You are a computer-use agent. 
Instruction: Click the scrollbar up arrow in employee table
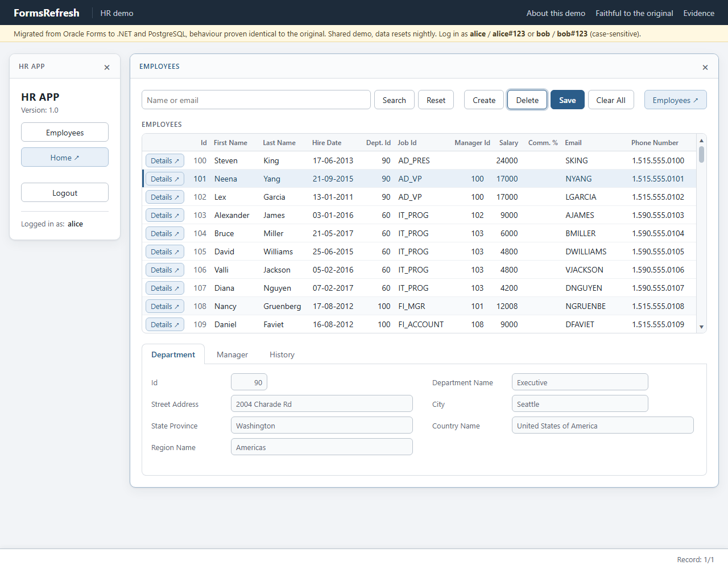pos(701,141)
